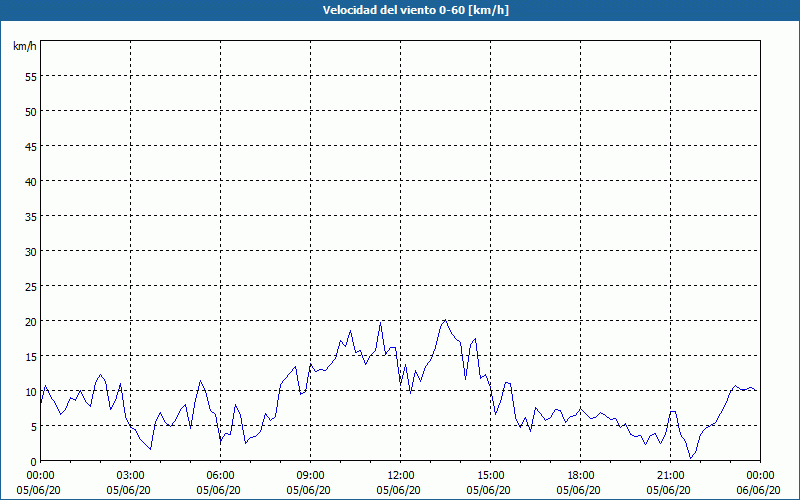This screenshot has width=800, height=500.
Task: Click the chart title 'Velocidad del viento 0-60 [km/h]'
Action: [415, 10]
